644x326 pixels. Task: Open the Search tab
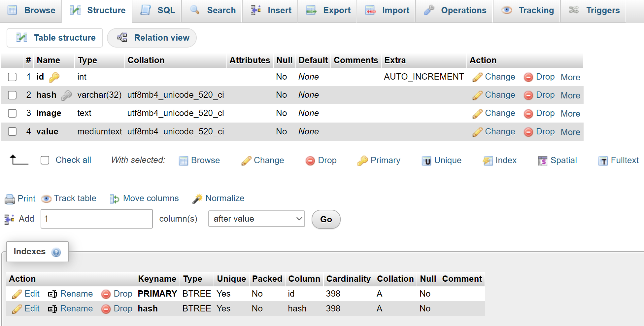tap(212, 11)
